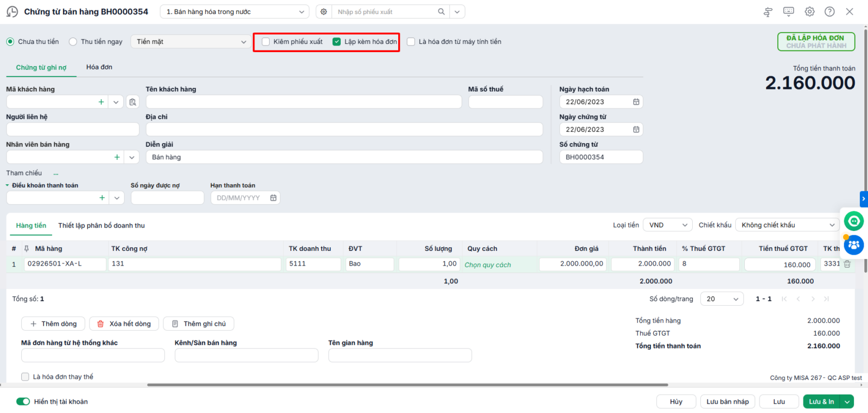Switch to Chứng từ ghi nợ tab

click(x=41, y=67)
